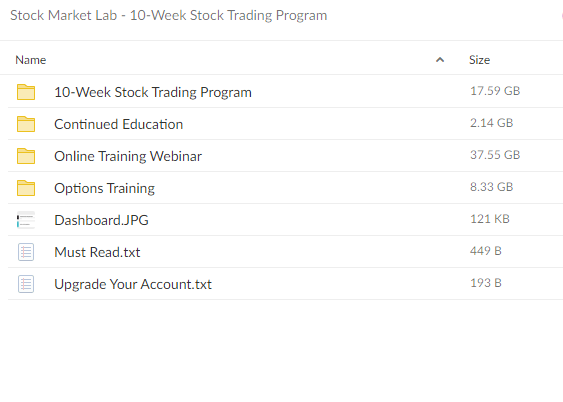Click the Continued Education folder icon
This screenshot has width=563, height=402.
[x=26, y=124]
